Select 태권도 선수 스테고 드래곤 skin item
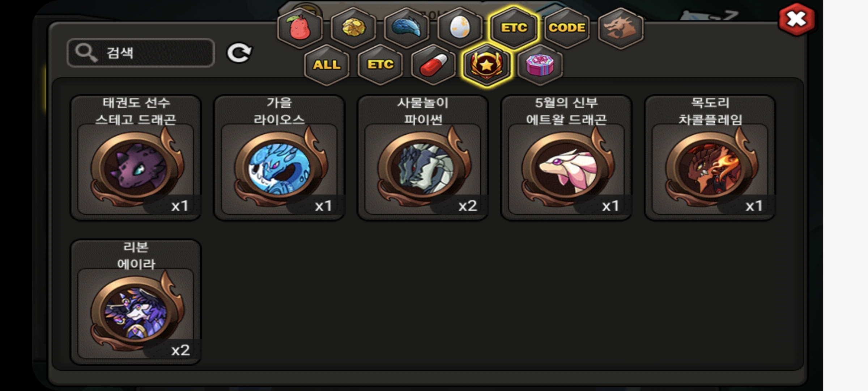 [x=136, y=158]
